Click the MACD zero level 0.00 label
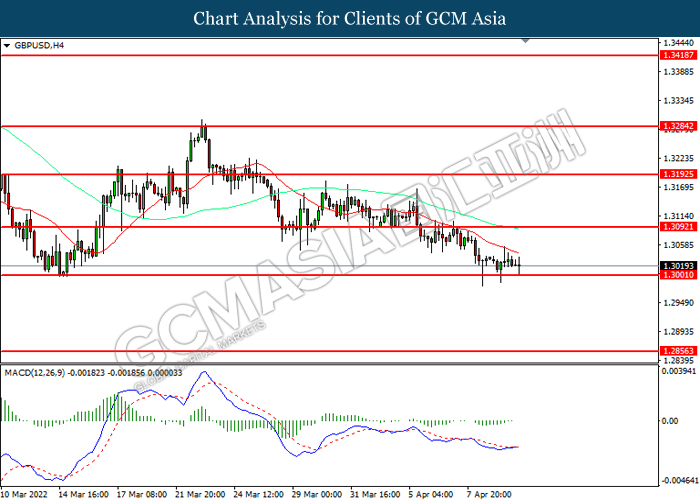The height and width of the screenshot is (500, 700). click(x=670, y=421)
